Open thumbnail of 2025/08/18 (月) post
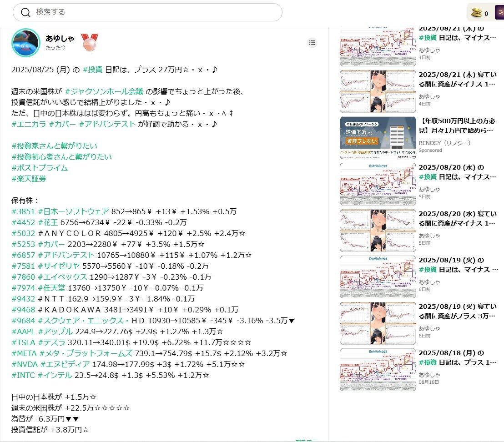The width and height of the screenshot is (504, 442). (x=378, y=370)
